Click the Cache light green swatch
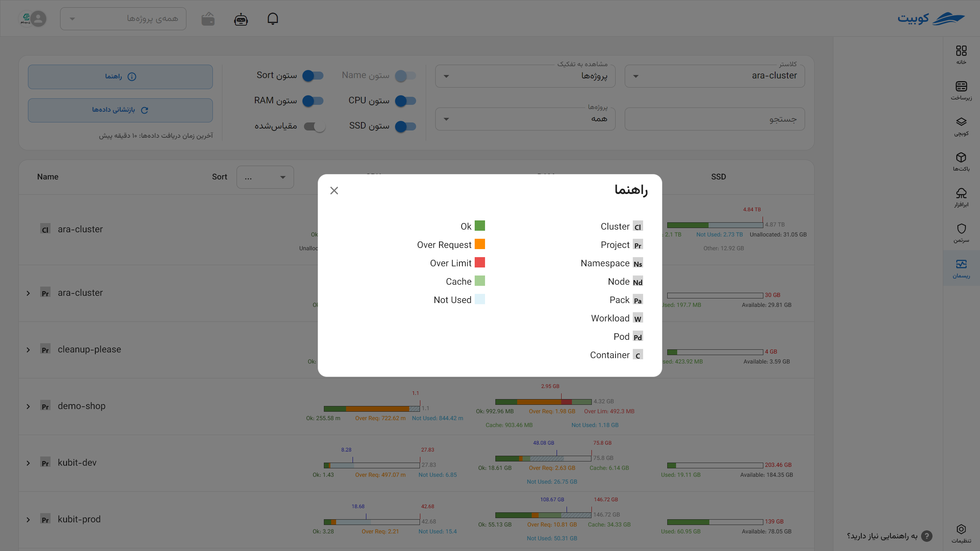980x551 pixels. pos(480,281)
